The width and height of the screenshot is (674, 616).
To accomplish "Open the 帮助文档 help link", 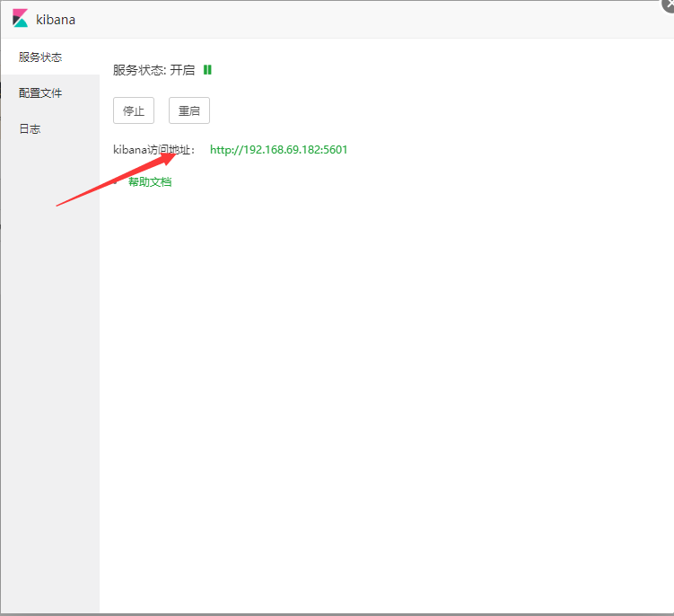I will (x=150, y=182).
